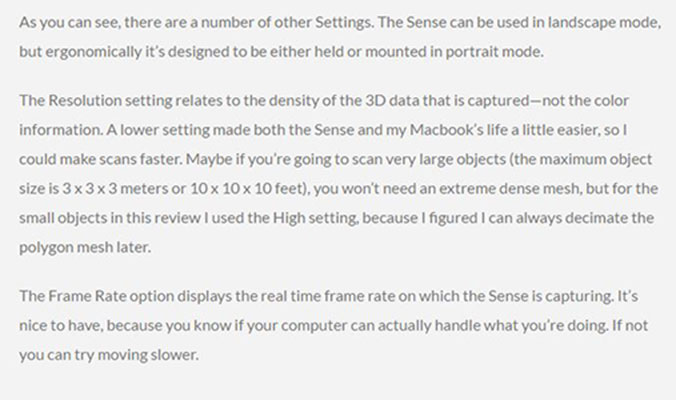Click the text '10 x 10 x 10 feet'
This screenshot has height=400, width=676.
[247, 189]
